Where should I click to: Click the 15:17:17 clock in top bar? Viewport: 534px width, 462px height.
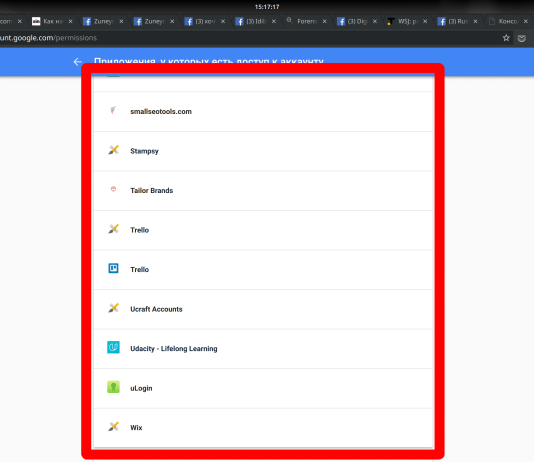click(x=267, y=7)
